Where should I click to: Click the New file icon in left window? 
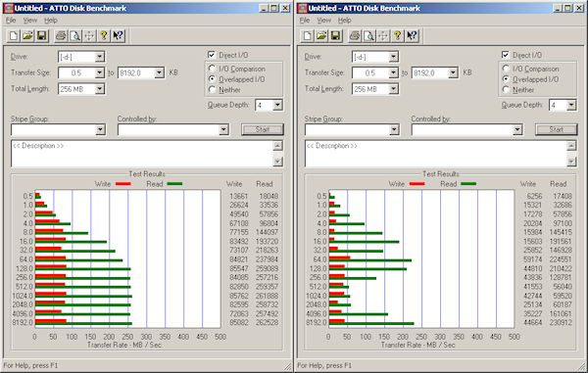14,35
